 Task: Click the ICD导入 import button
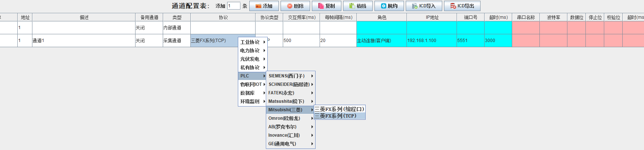tap(423, 6)
